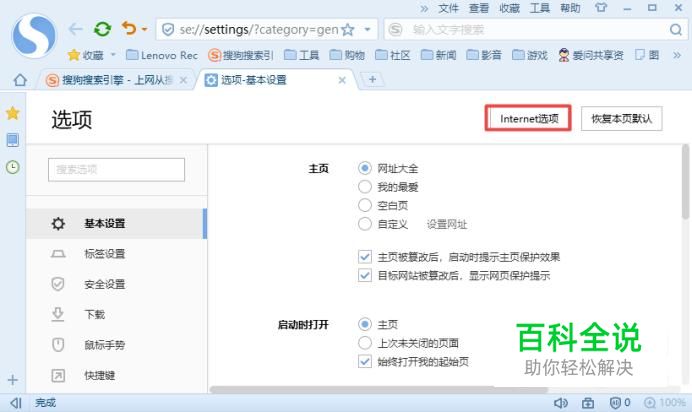Expand menu bar overflow chevron
The height and width of the screenshot is (412, 692).
[424, 8]
